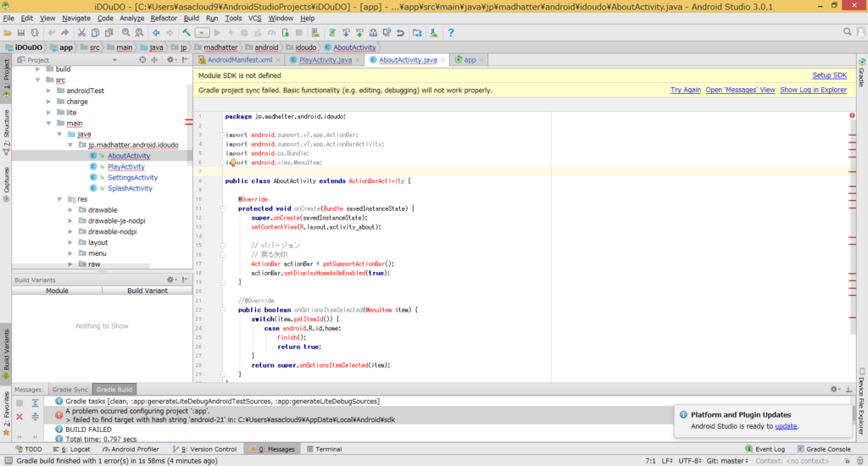Click the Paste clipboard icon
The image size is (868, 466).
[109, 33]
